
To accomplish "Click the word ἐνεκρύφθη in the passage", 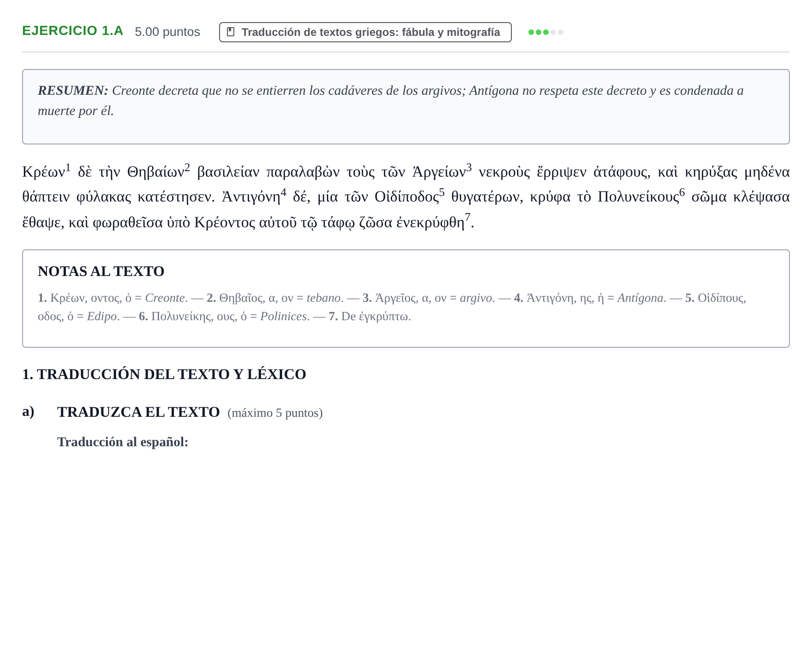I will [x=430, y=223].
